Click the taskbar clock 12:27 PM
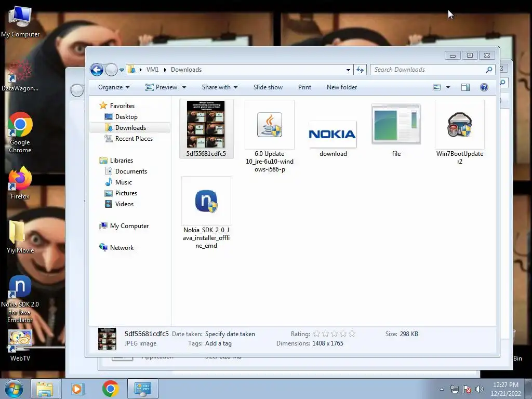The image size is (532, 399). point(506,385)
